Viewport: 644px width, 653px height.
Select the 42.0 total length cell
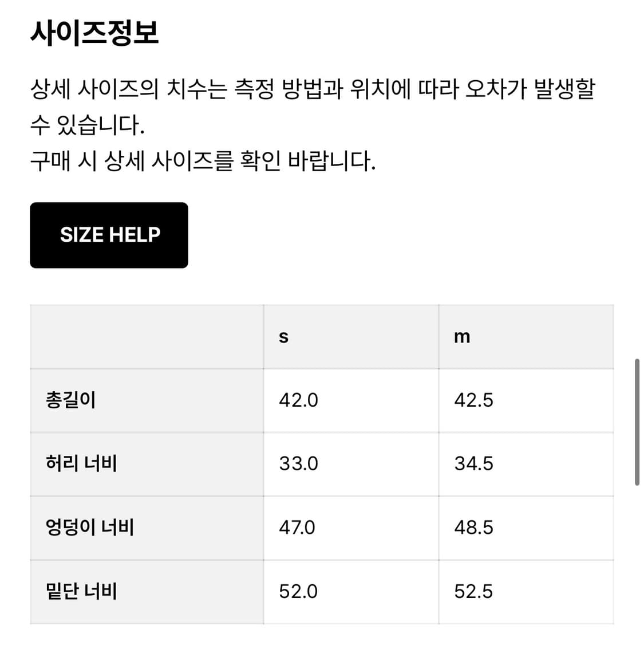[x=298, y=400]
